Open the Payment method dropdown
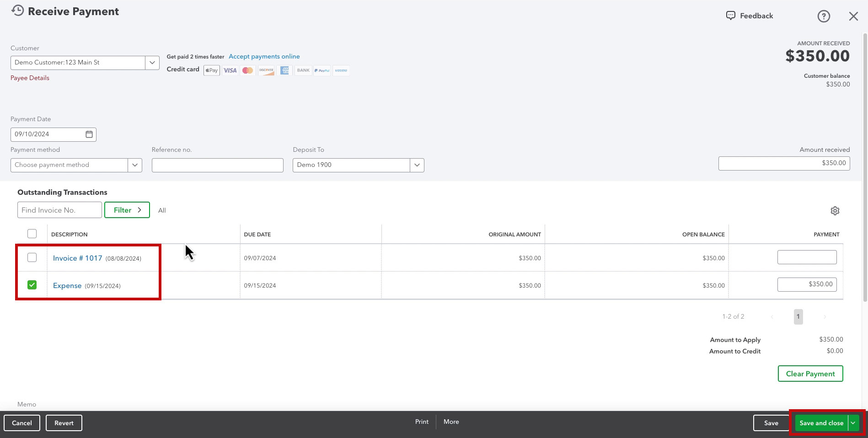This screenshot has width=868, height=438. pyautogui.click(x=135, y=165)
